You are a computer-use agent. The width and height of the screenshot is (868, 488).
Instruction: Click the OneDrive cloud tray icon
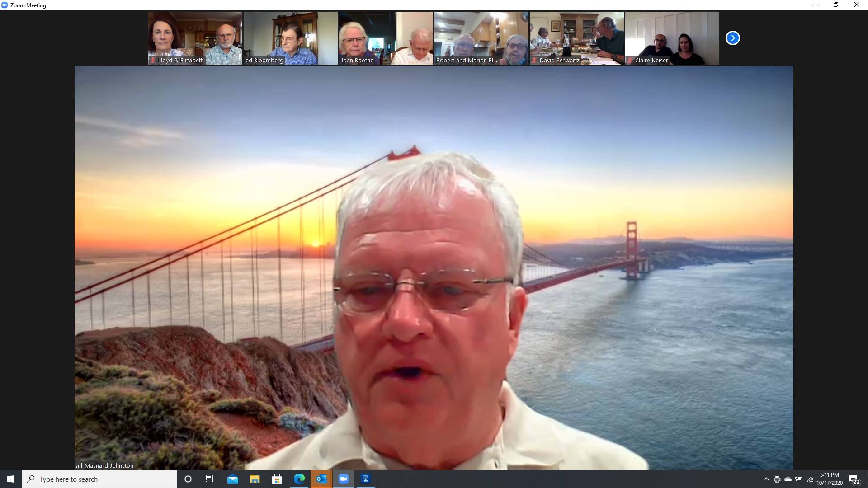click(788, 479)
